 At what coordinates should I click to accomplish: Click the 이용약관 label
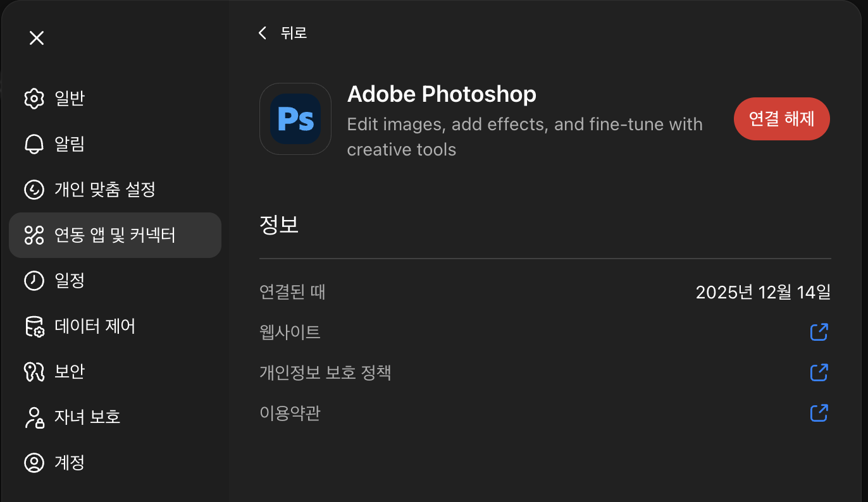[290, 413]
